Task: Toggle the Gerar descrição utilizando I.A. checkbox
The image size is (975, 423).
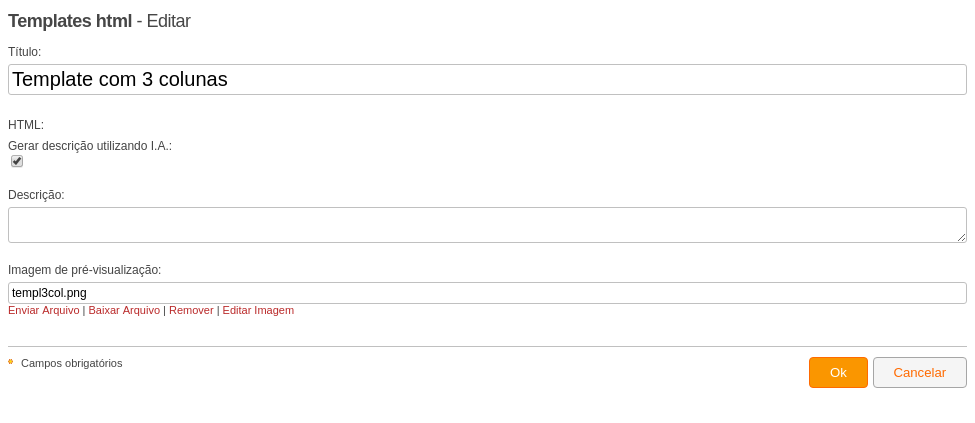Action: [x=17, y=161]
